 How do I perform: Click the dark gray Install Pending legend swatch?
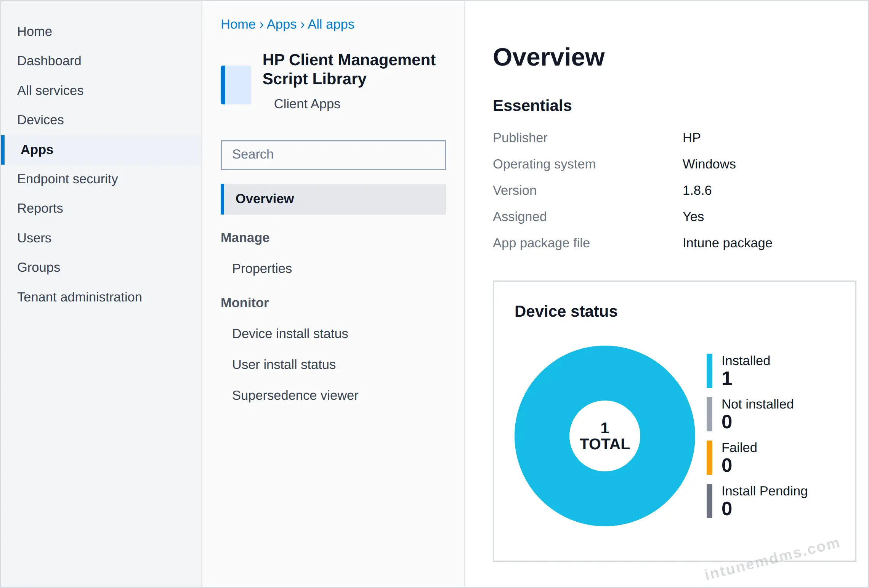709,501
